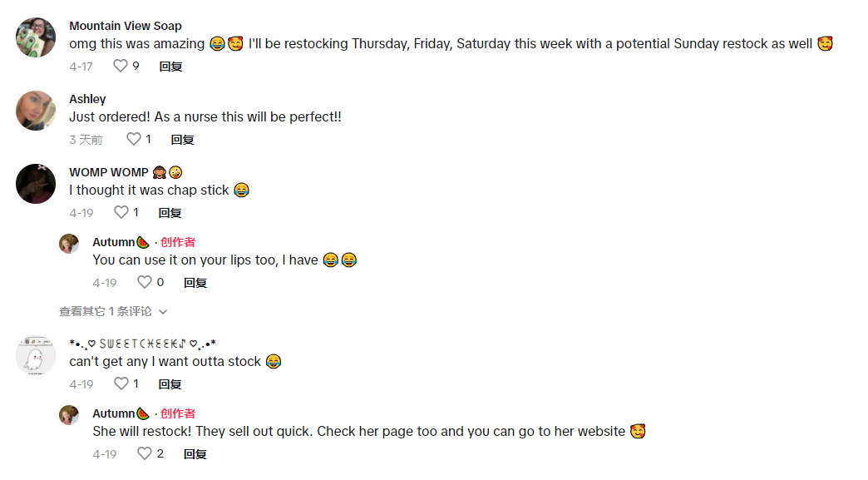Click Autumn's small avatar in lips reply

coord(69,244)
